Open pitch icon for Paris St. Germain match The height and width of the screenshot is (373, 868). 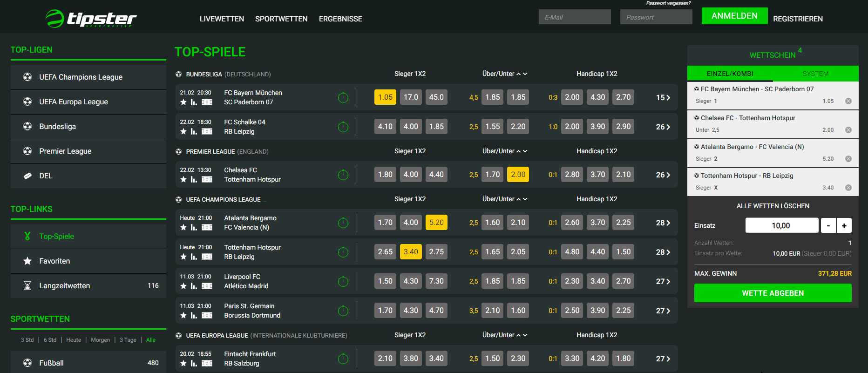(207, 315)
